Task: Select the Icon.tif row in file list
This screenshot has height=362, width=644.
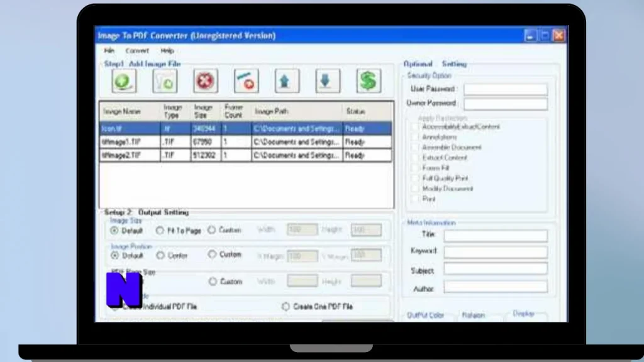Action: tap(246, 128)
